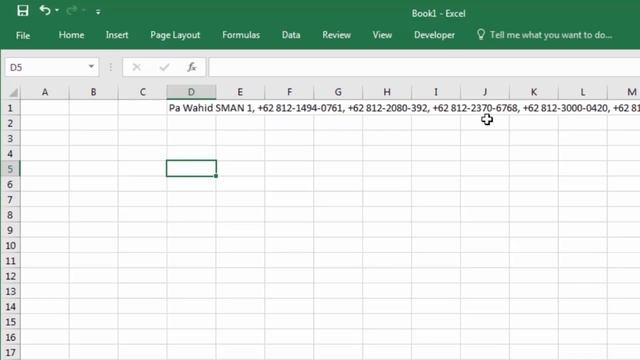The width and height of the screenshot is (640, 360).
Task: Click inside the formula bar input
Action: coord(424,67)
